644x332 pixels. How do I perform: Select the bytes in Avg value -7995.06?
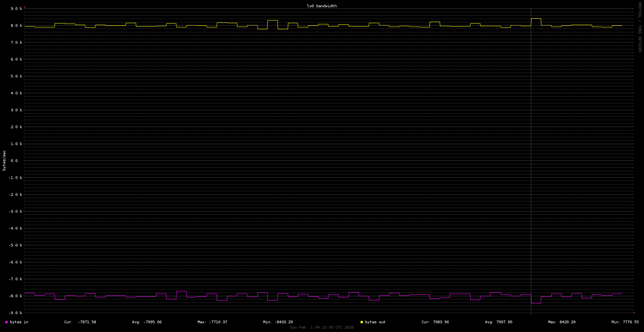pos(152,322)
